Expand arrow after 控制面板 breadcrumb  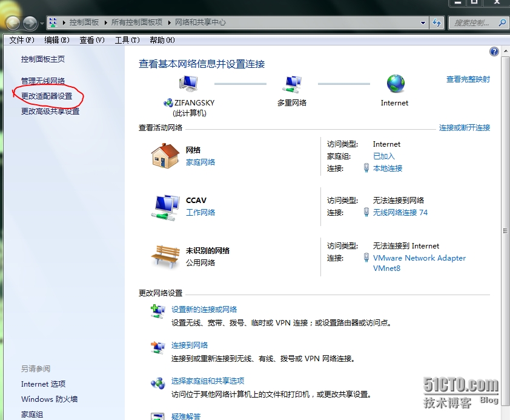click(106, 22)
